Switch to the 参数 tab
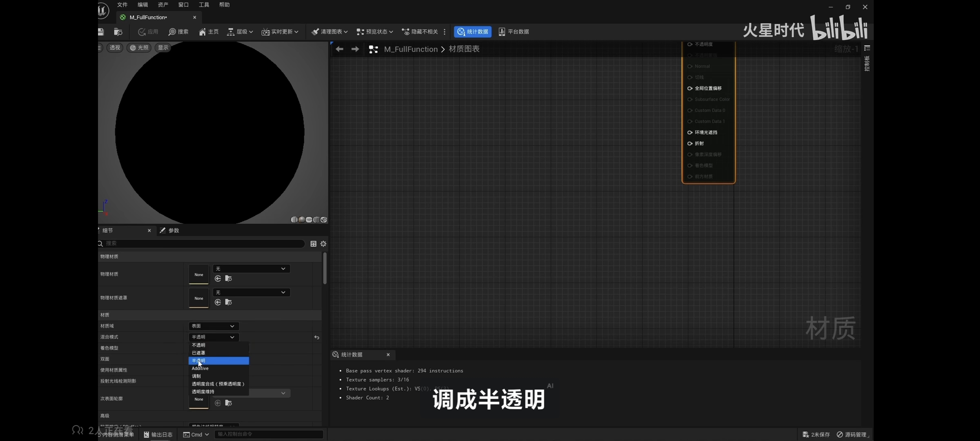Viewport: 980px width, 441px height. click(170, 230)
